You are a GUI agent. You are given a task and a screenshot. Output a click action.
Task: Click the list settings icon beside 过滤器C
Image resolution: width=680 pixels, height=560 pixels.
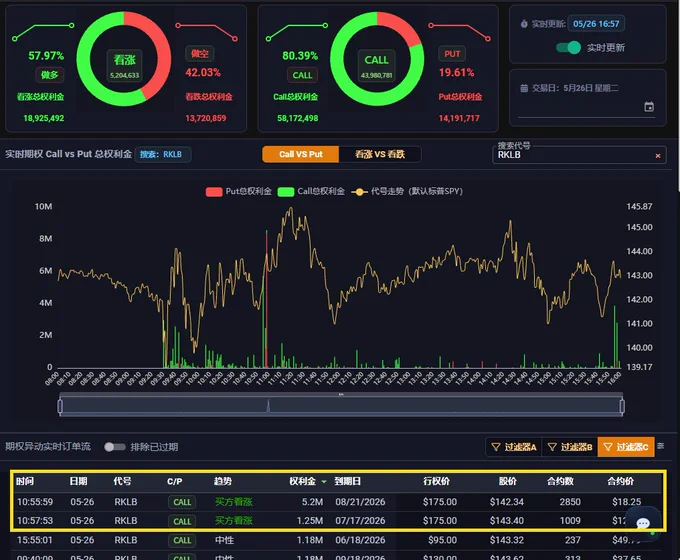(660, 446)
